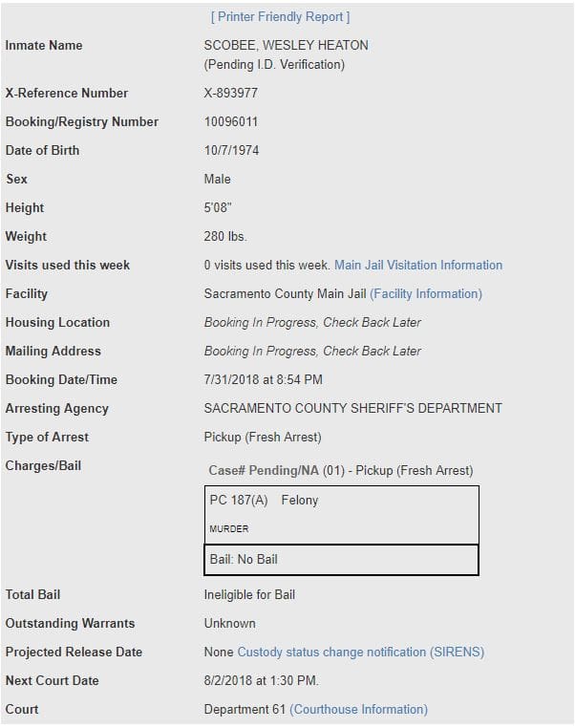
Task: Click the Outstanding Warrants Unknown value
Action: tap(230, 624)
